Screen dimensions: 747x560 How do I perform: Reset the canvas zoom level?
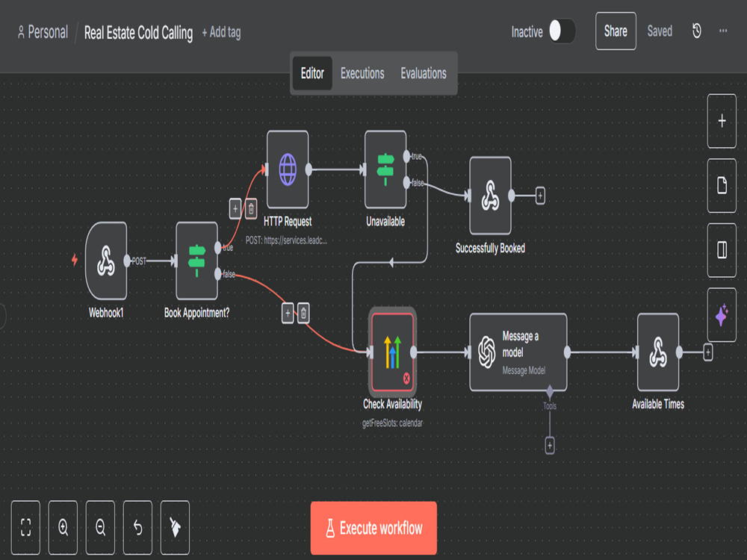pos(137,528)
